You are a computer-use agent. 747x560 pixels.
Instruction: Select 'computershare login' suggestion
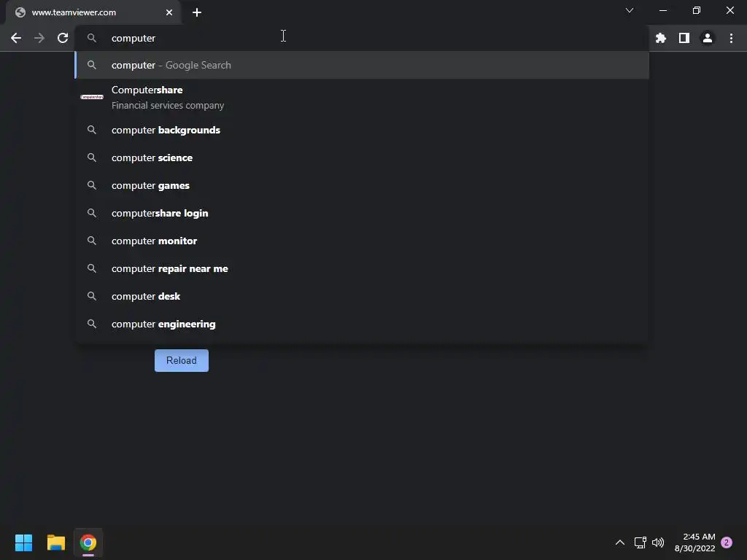pos(362,213)
